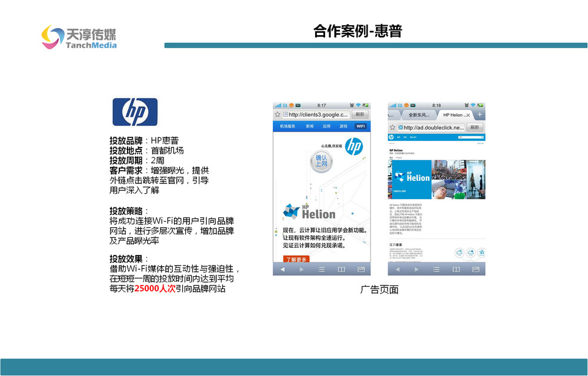This screenshot has height=376, width=588.
Task: Tap the 确认上网 round button
Action: (x=322, y=162)
